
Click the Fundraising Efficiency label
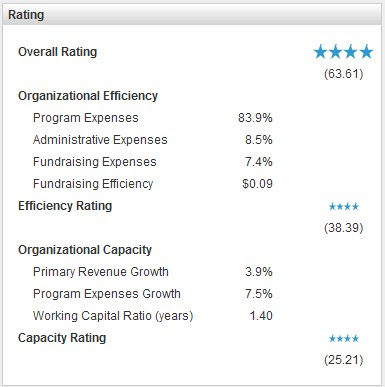click(93, 184)
